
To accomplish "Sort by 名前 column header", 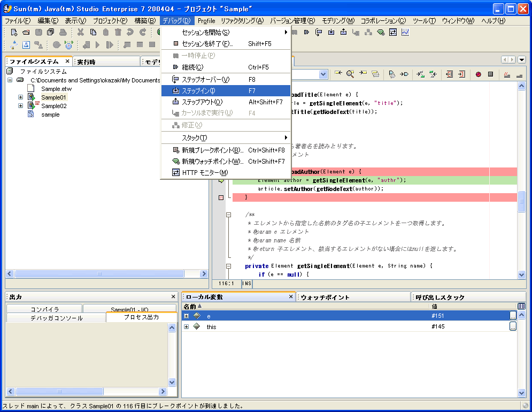I will [305, 307].
